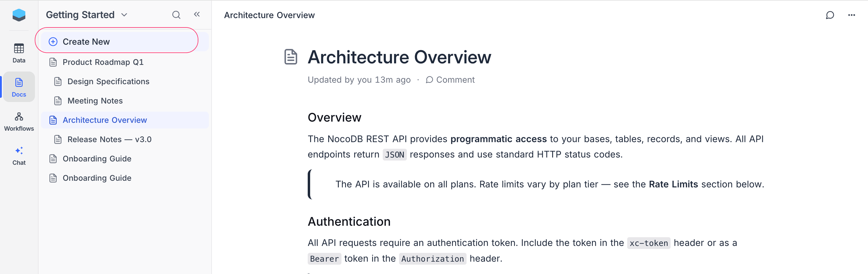Open the Meeting Notes document
Viewport: 868px width, 274px height.
point(95,100)
